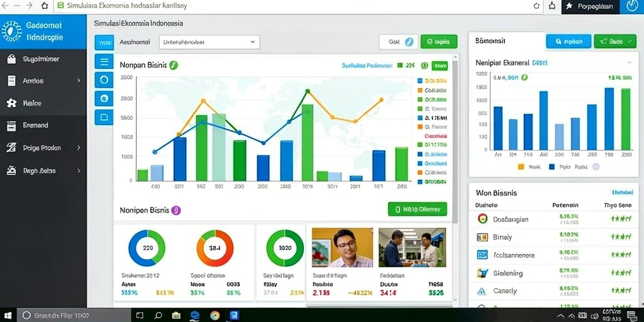Click the green badge beside Nonpan Bisnis
Image resolution: width=644 pixels, height=322 pixels.
click(x=174, y=65)
